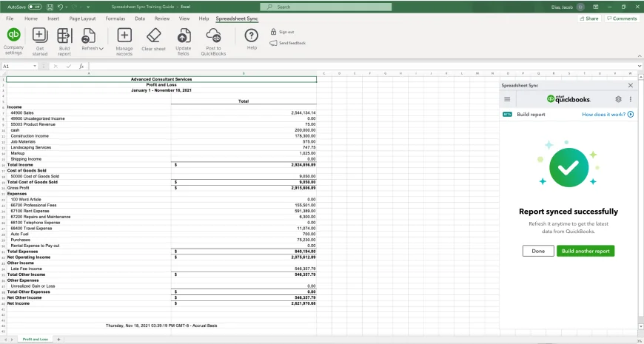Image resolution: width=644 pixels, height=344 pixels.
Task: Click the Share button
Action: pos(589,18)
